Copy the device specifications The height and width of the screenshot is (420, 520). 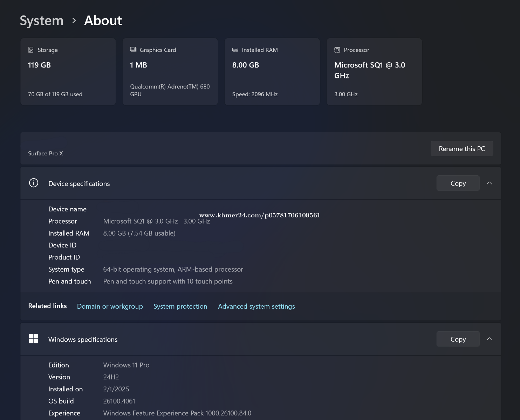tap(458, 183)
